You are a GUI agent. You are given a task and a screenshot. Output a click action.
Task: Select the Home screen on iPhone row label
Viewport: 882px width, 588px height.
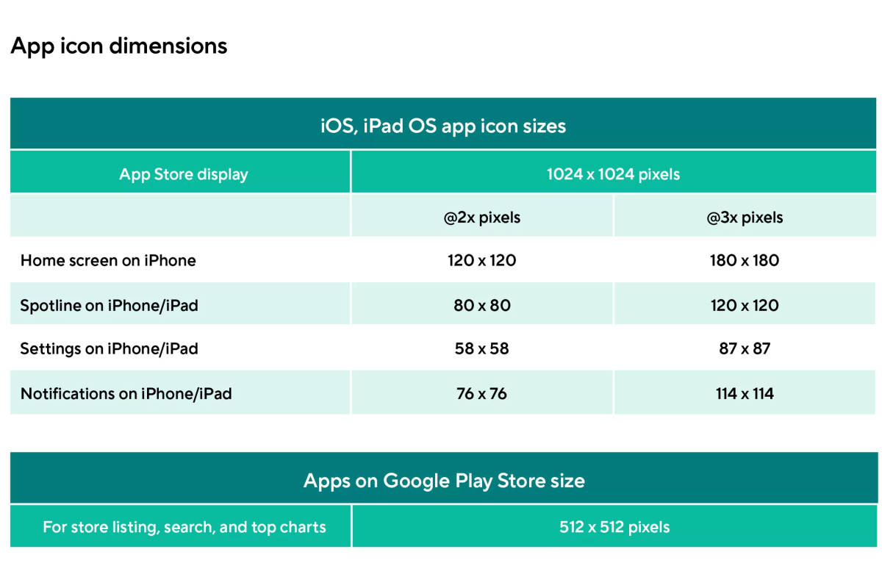(108, 260)
